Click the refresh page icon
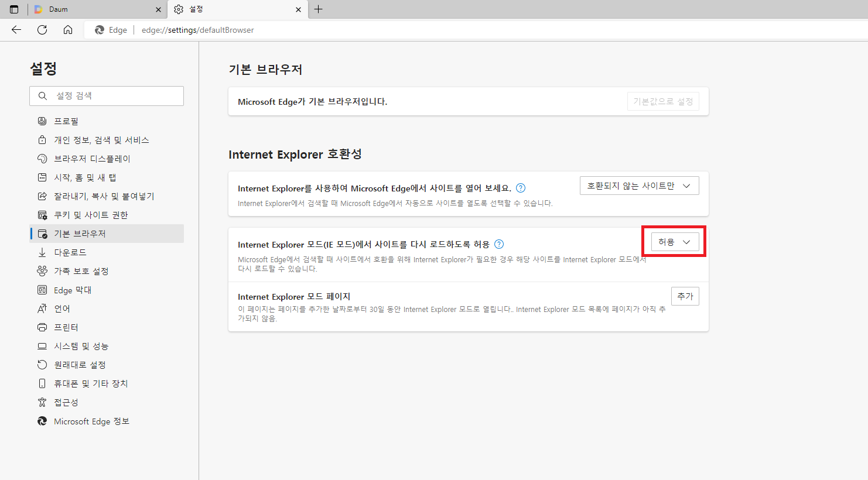The image size is (868, 480). tap(42, 30)
